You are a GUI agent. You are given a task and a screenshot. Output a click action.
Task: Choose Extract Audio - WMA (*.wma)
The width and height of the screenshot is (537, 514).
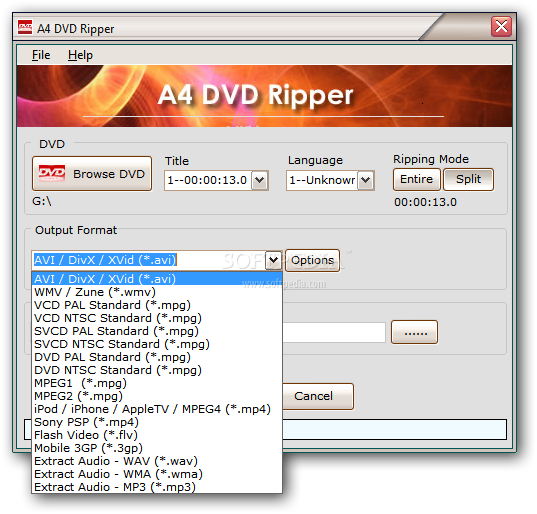(x=157, y=474)
